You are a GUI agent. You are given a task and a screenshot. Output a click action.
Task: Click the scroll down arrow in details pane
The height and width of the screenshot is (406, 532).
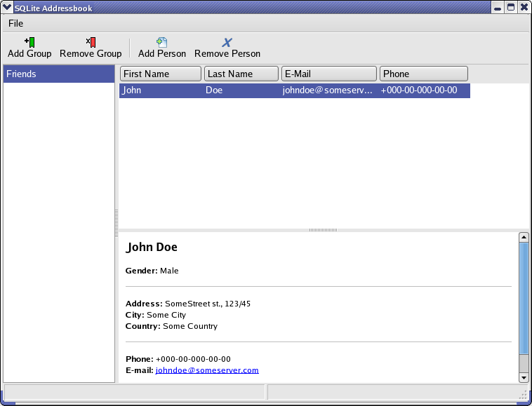pyautogui.click(x=524, y=377)
